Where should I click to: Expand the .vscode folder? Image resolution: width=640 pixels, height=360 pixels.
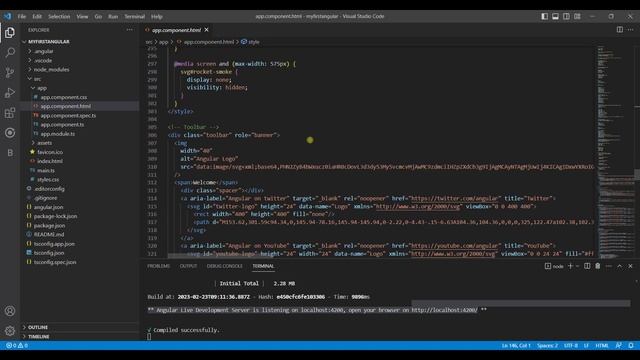80,60
